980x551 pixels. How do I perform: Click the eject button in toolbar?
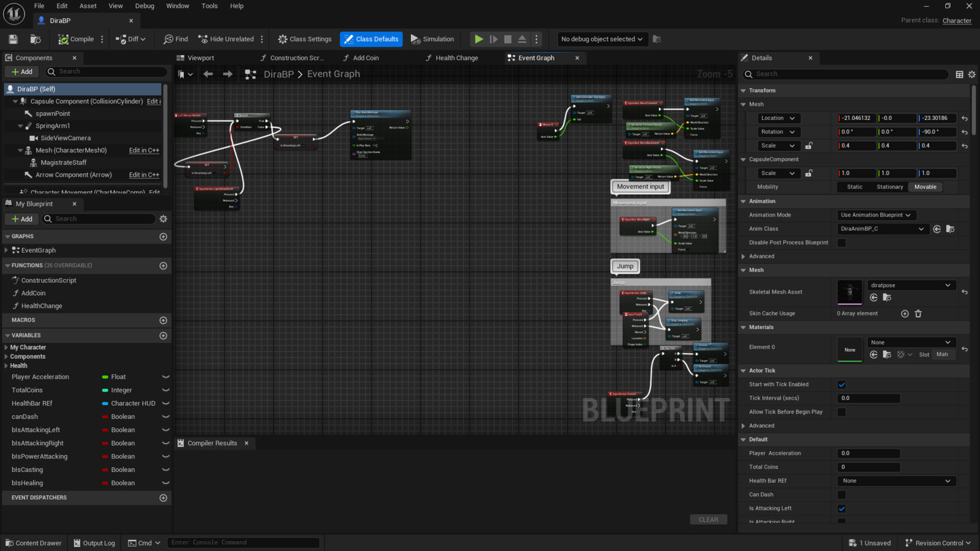pyautogui.click(x=522, y=39)
